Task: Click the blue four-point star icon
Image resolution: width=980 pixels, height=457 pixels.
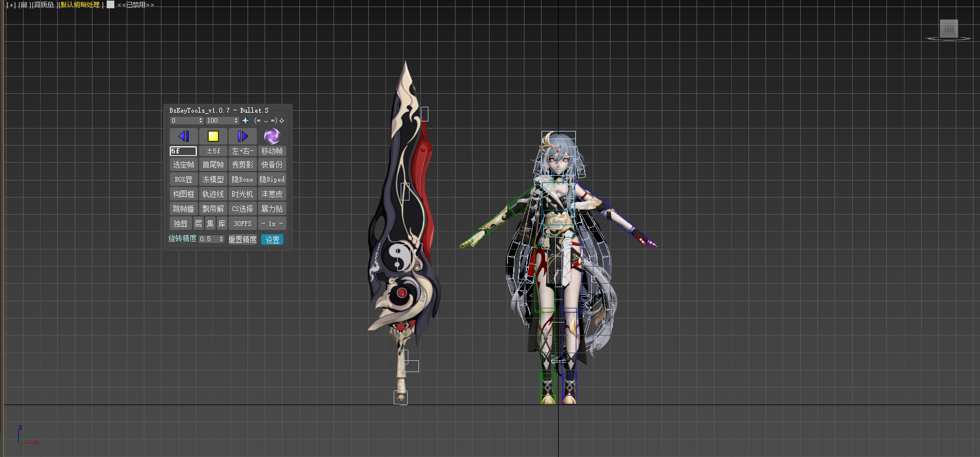Action: click(x=246, y=120)
